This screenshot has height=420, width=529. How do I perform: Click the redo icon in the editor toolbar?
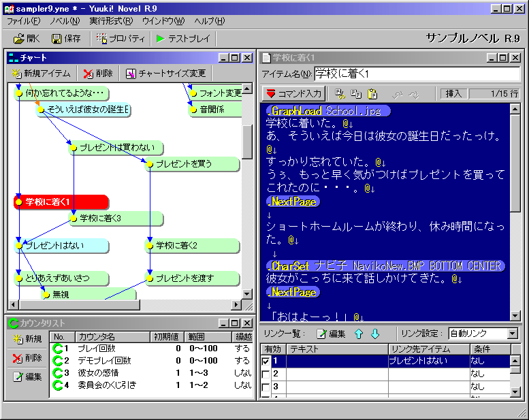click(x=414, y=95)
